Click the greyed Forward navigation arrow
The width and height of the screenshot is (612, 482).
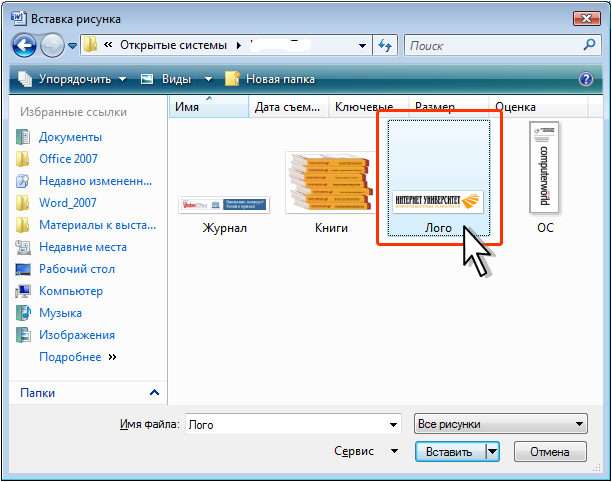pos(53,46)
